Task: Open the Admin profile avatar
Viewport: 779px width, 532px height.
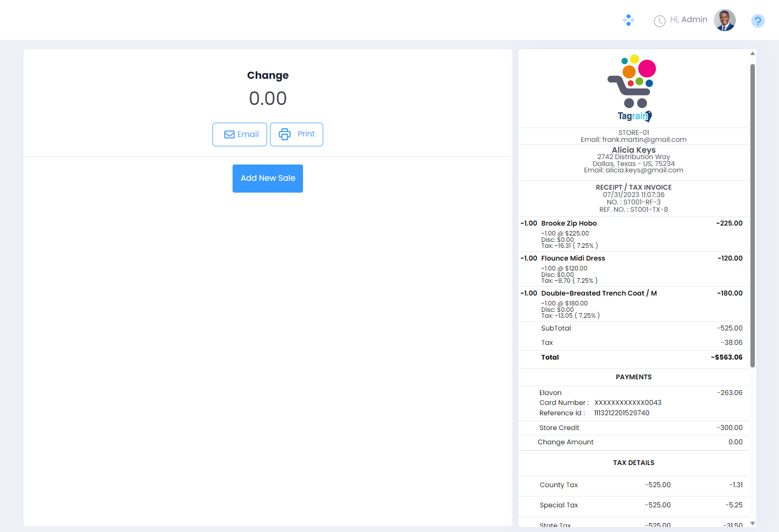Action: coord(724,20)
